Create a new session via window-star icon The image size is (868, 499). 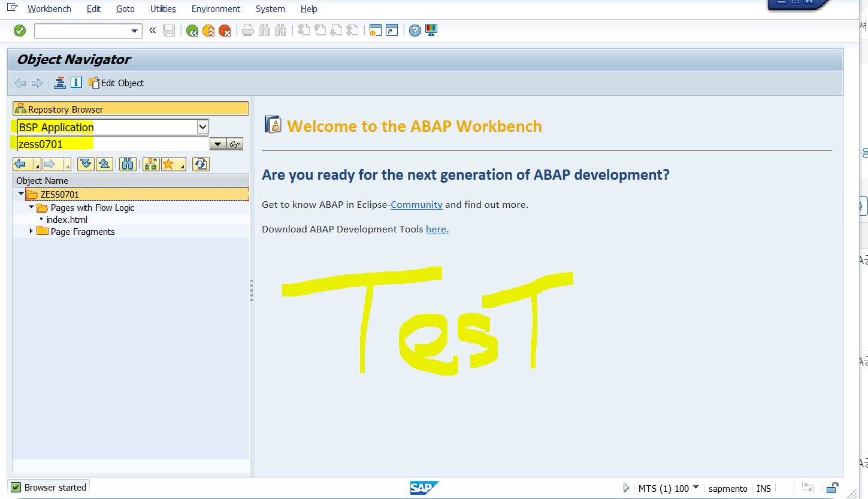click(376, 31)
